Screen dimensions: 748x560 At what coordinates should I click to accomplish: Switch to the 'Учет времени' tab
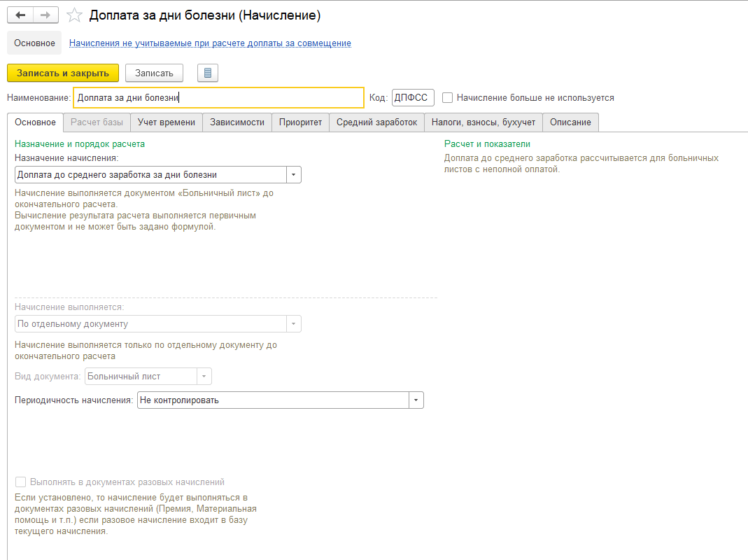pos(167,122)
